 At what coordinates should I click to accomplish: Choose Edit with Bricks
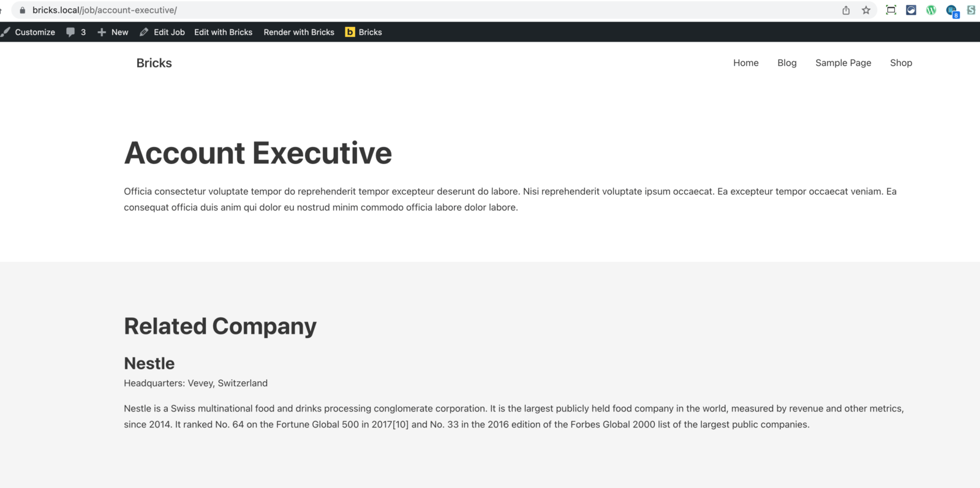[x=224, y=32]
